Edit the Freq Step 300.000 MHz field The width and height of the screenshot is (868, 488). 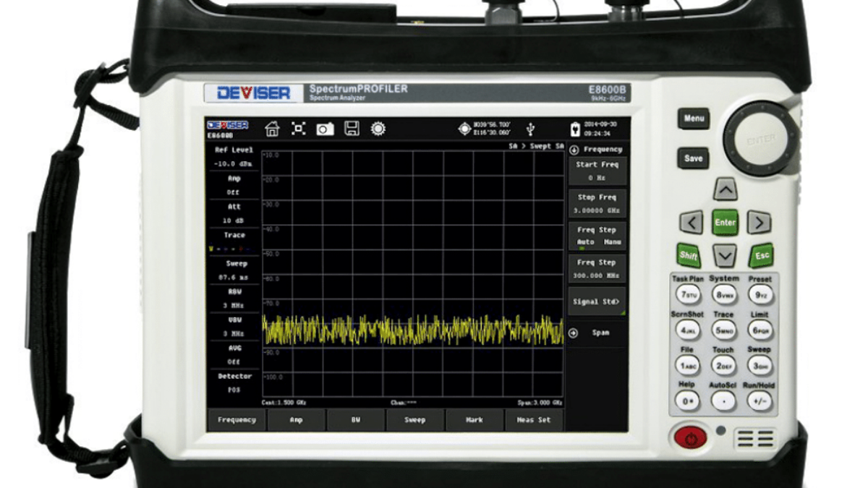pyautogui.click(x=597, y=269)
